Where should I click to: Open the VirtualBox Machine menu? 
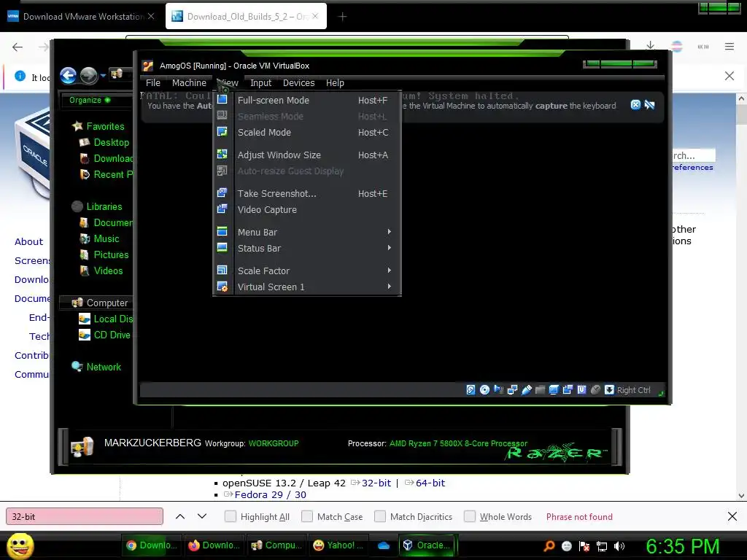[x=189, y=83]
